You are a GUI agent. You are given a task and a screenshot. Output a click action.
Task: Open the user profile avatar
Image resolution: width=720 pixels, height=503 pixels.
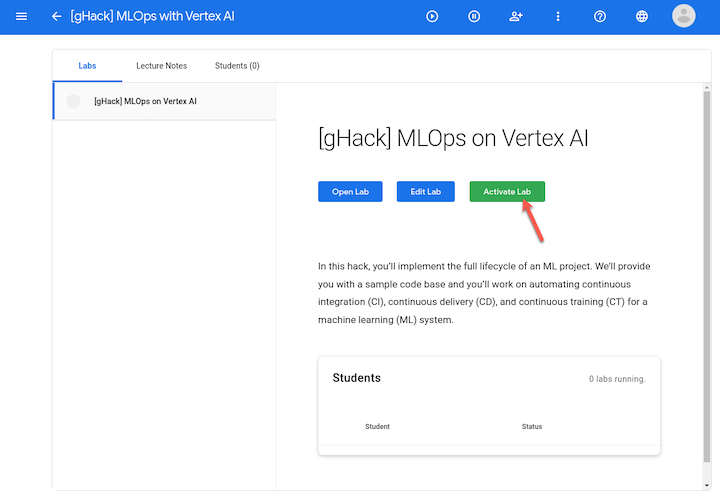click(x=684, y=16)
